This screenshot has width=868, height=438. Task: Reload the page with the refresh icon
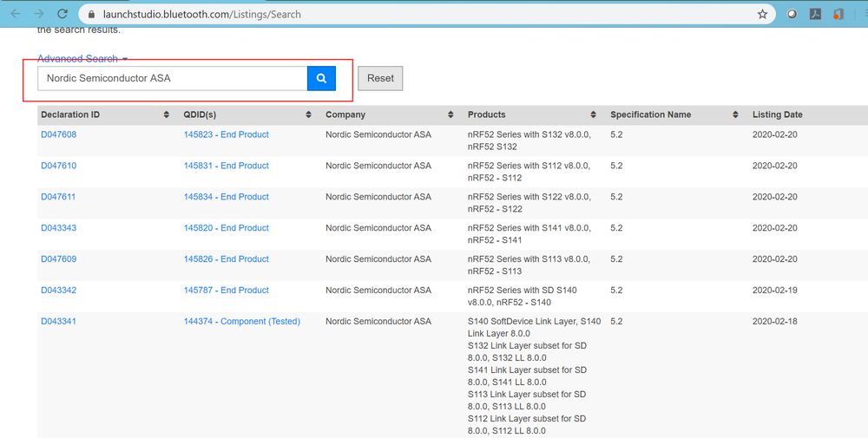[x=62, y=14]
